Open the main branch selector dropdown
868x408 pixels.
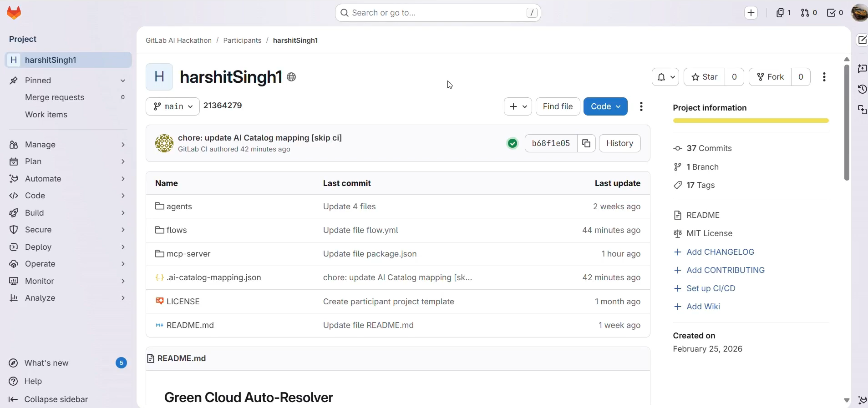point(173,106)
